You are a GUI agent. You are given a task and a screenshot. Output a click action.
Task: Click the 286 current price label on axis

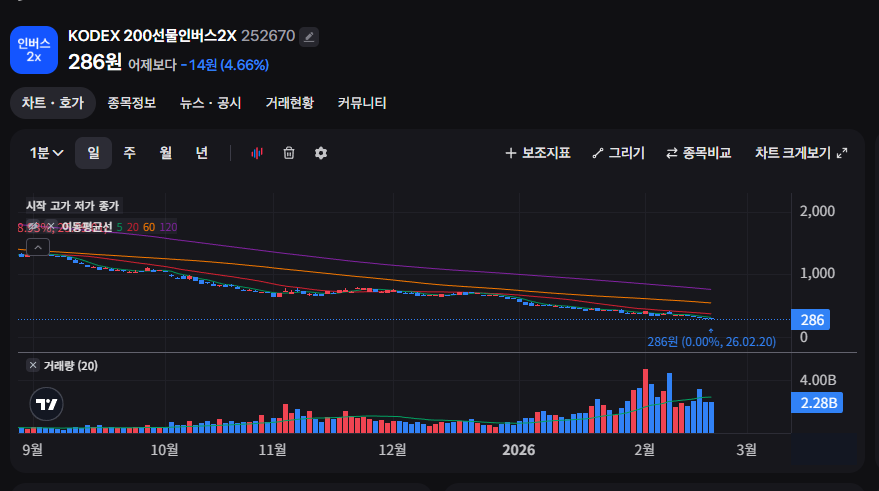point(810,320)
